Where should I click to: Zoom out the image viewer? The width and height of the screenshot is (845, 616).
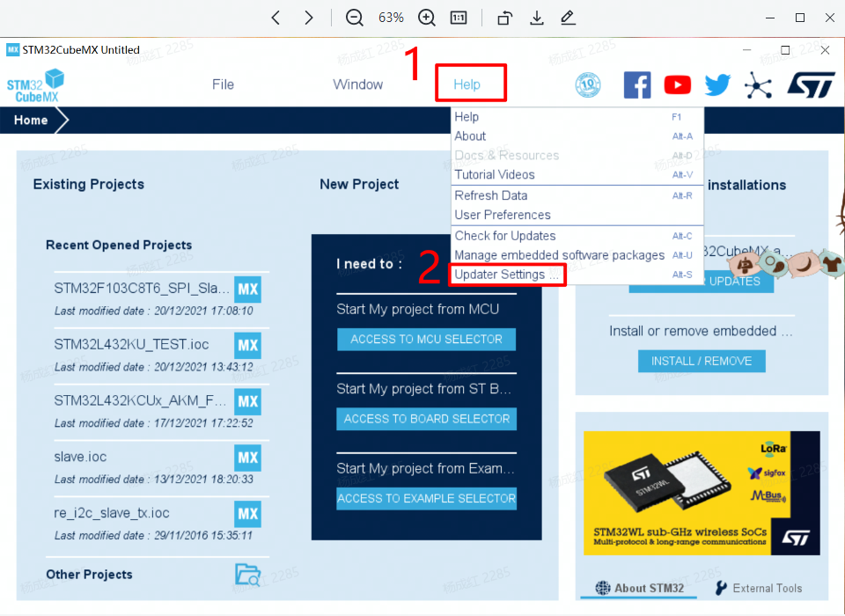click(x=354, y=18)
